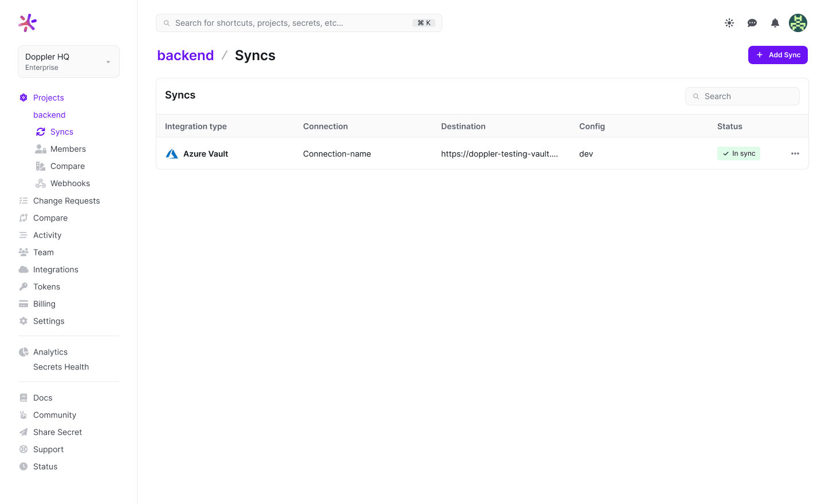Open Integrations page
This screenshot has height=504, width=825.
(56, 270)
